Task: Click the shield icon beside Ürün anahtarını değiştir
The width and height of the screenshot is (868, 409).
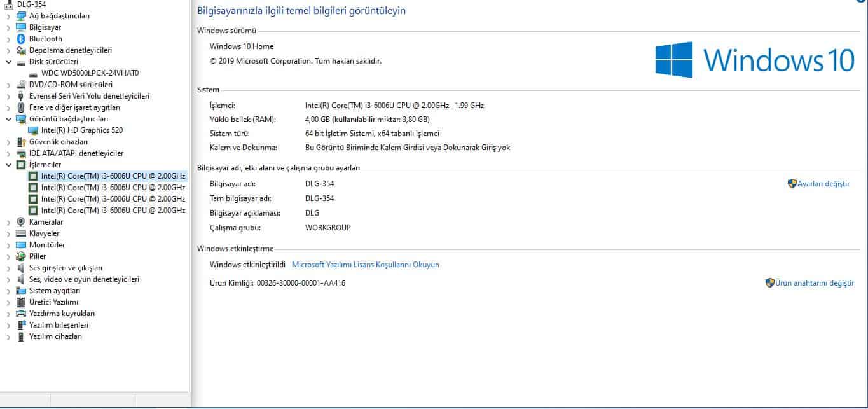Action: (x=769, y=283)
